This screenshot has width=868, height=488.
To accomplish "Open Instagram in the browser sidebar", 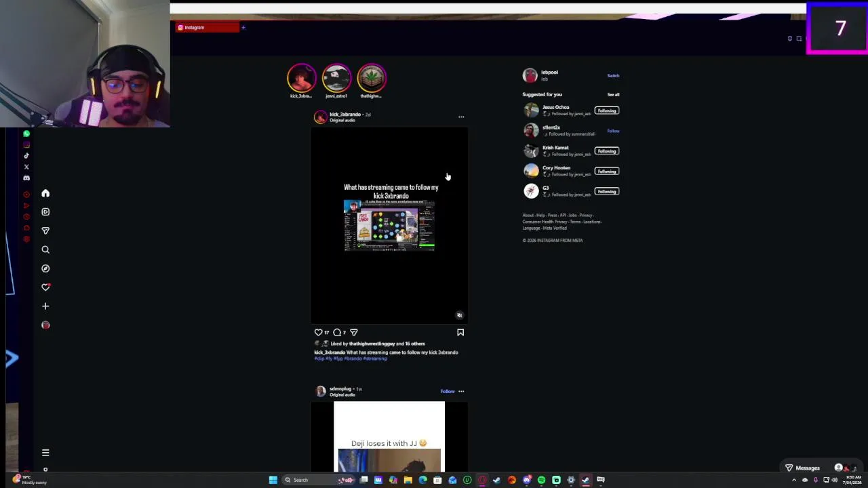I will coord(26,144).
